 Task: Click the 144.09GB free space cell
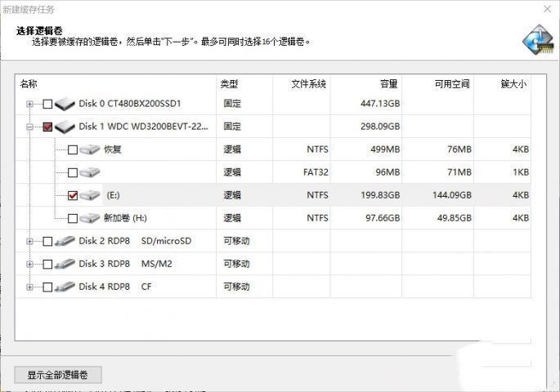(452, 195)
